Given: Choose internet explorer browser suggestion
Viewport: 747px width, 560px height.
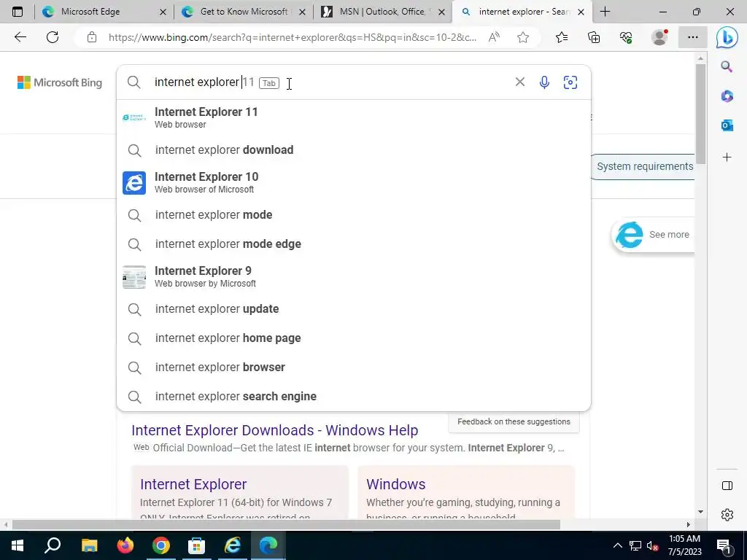Looking at the screenshot, I should [354, 367].
